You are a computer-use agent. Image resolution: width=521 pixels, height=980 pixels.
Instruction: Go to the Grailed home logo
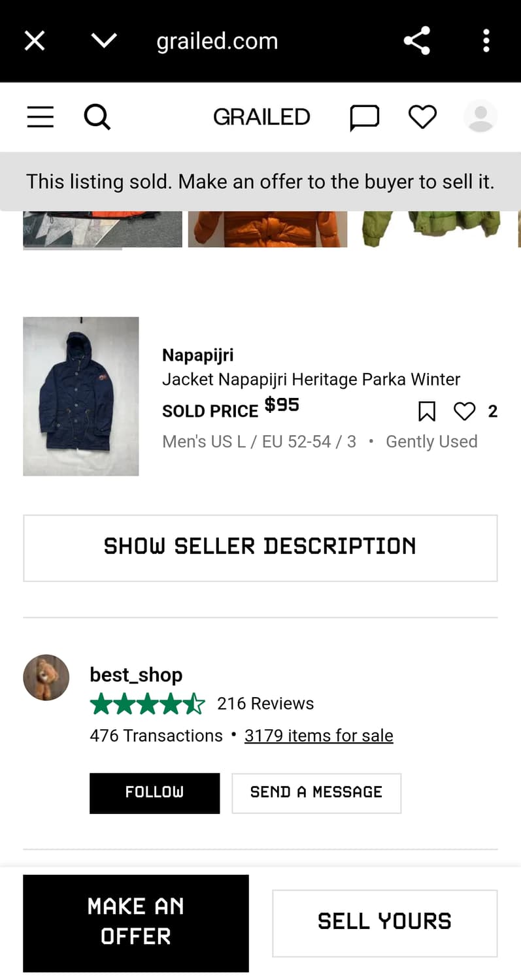261,118
